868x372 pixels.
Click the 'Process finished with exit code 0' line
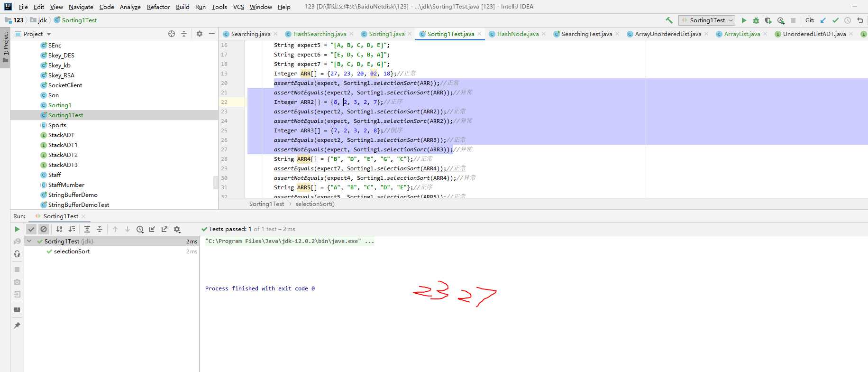pyautogui.click(x=260, y=288)
